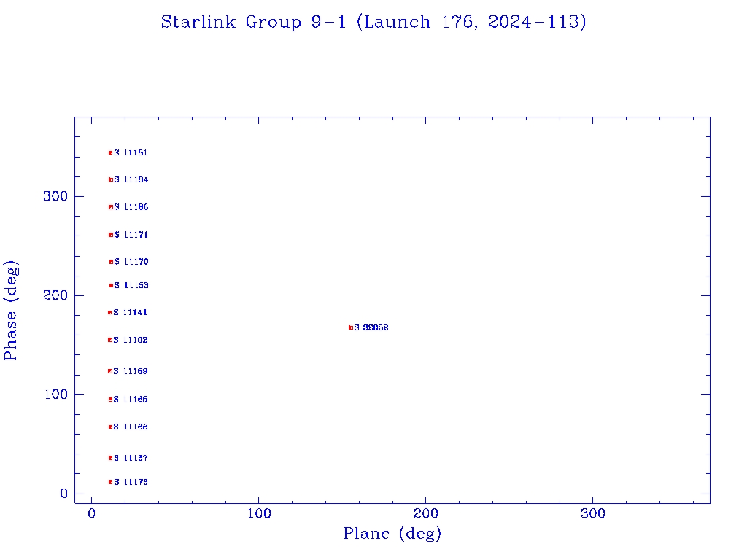Click the 300 tick label on Plane axis

coord(593,514)
